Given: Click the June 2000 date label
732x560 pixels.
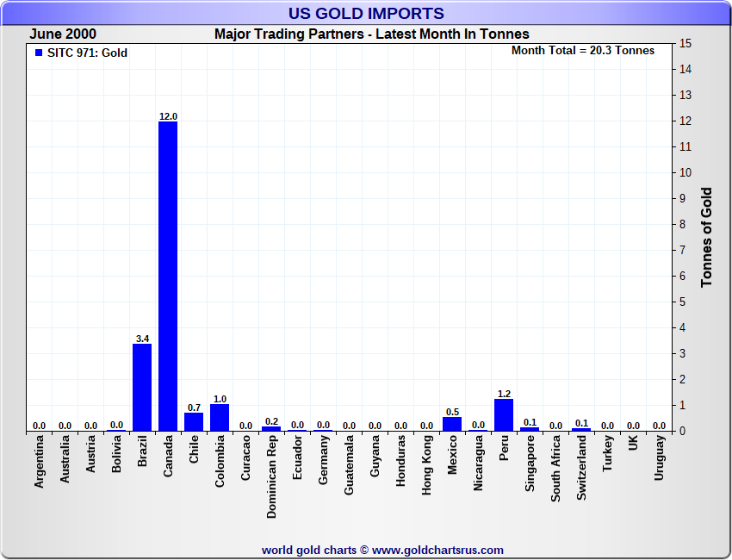Looking at the screenshot, I should tap(63, 34).
